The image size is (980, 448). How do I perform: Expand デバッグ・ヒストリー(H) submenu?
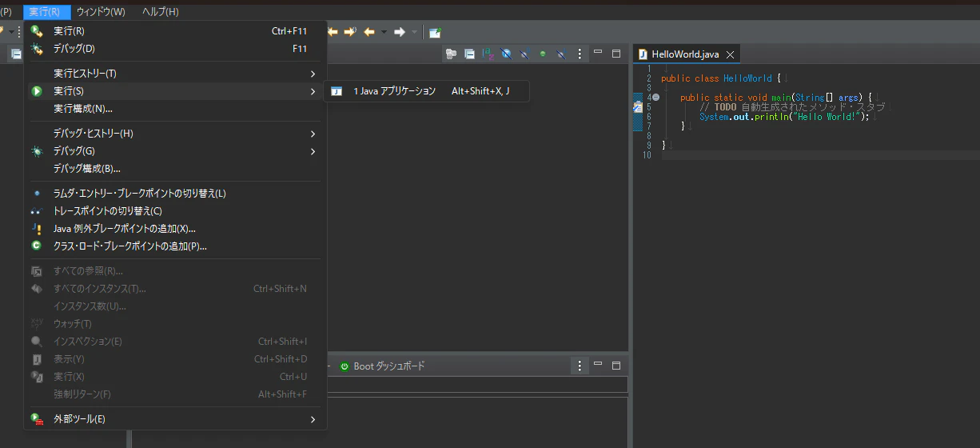pyautogui.click(x=175, y=134)
